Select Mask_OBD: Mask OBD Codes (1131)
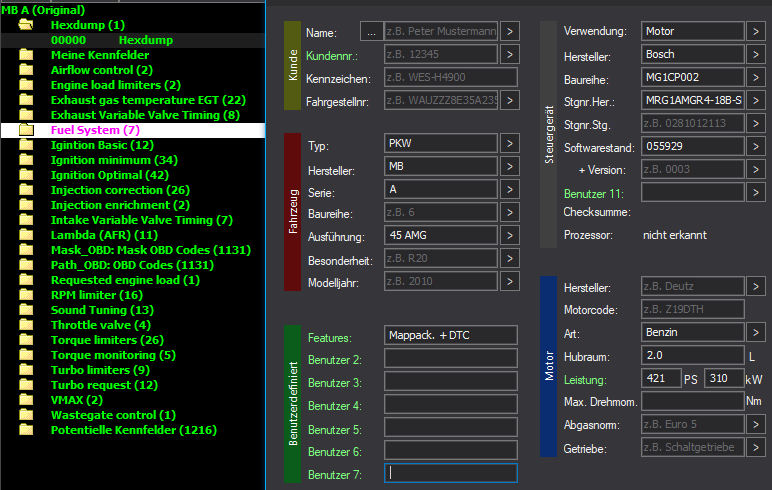 151,250
